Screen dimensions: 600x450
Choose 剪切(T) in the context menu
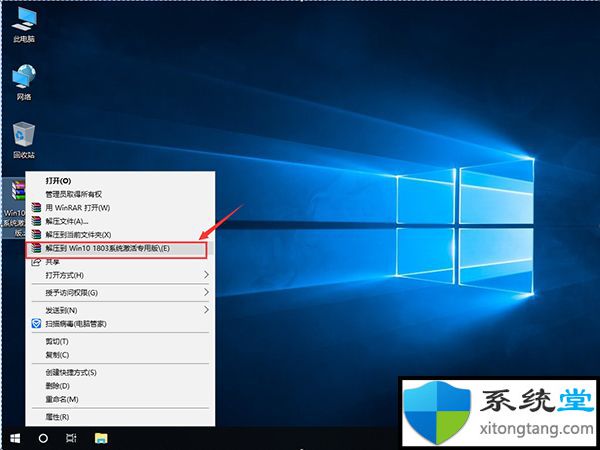57,341
